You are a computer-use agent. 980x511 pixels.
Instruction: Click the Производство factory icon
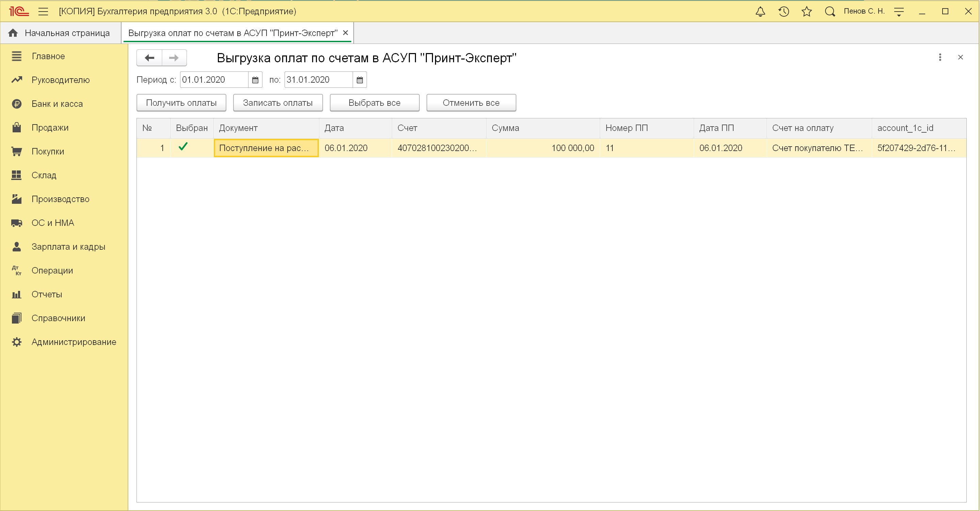(x=17, y=199)
